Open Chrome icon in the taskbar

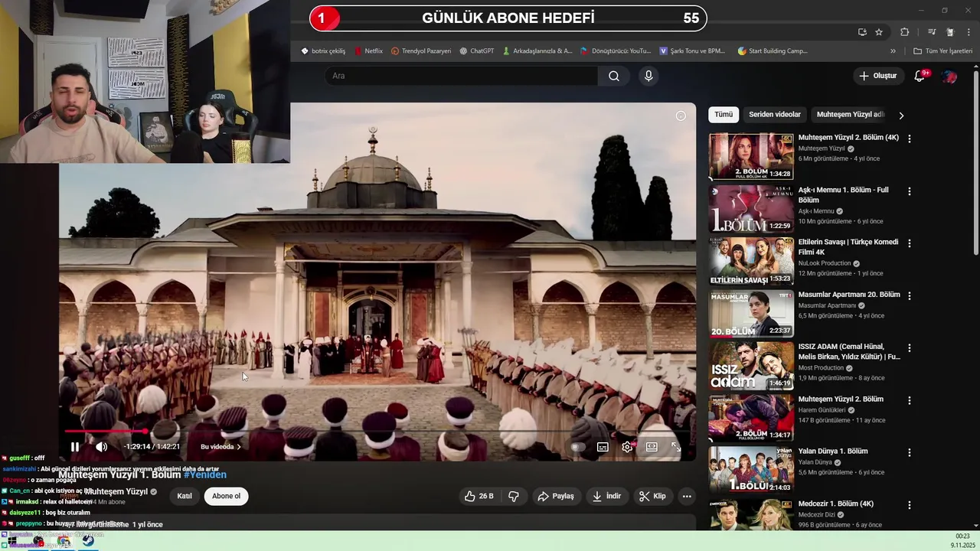64,541
